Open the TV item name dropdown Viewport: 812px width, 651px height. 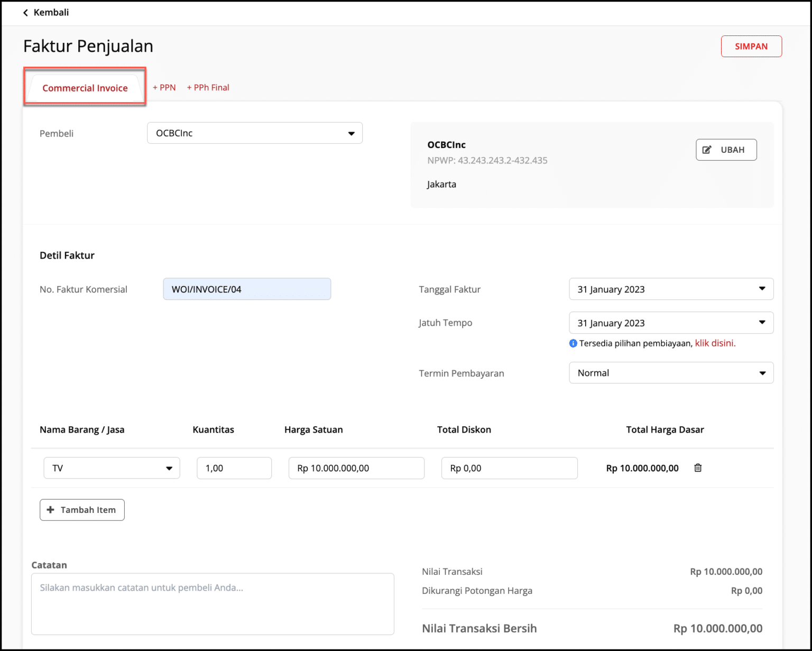point(112,468)
